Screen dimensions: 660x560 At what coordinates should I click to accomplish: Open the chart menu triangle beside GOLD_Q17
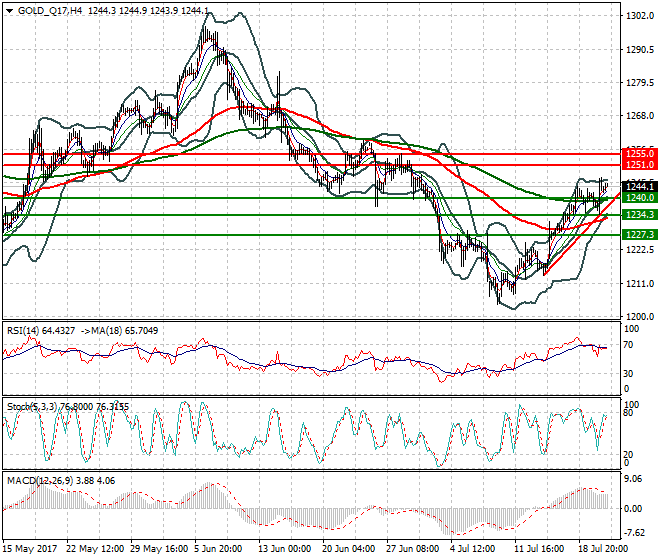(9, 11)
